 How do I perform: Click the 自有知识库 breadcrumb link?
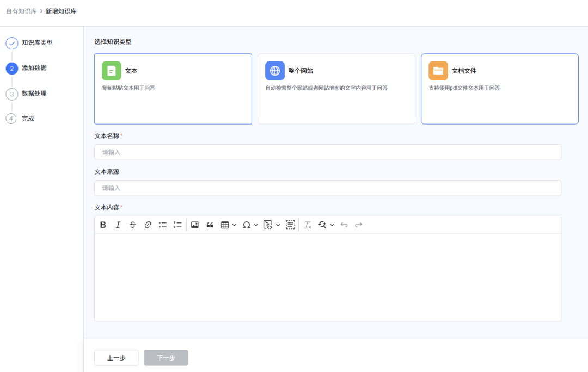pos(21,11)
